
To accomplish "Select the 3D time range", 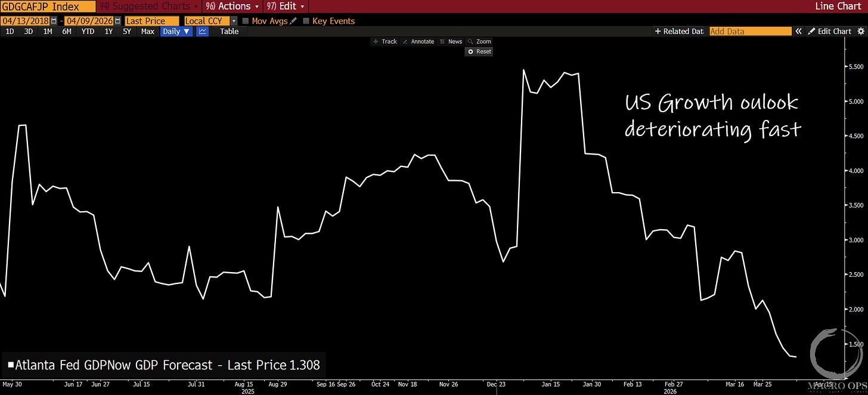I will pyautogui.click(x=29, y=31).
